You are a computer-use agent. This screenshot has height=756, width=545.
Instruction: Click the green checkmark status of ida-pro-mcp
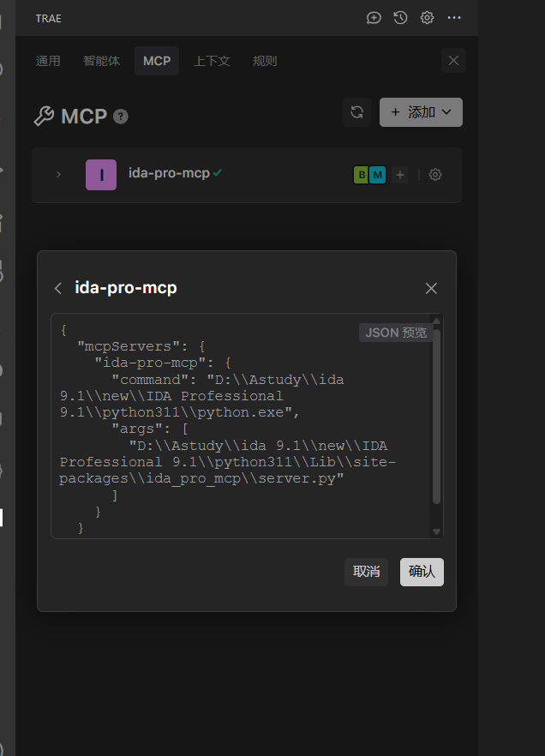click(x=218, y=172)
